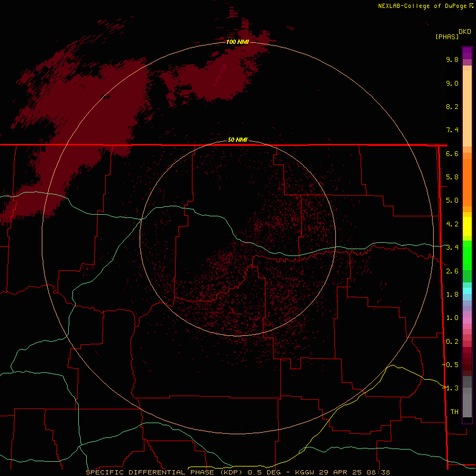Click the KGGW station identifier

(306, 472)
